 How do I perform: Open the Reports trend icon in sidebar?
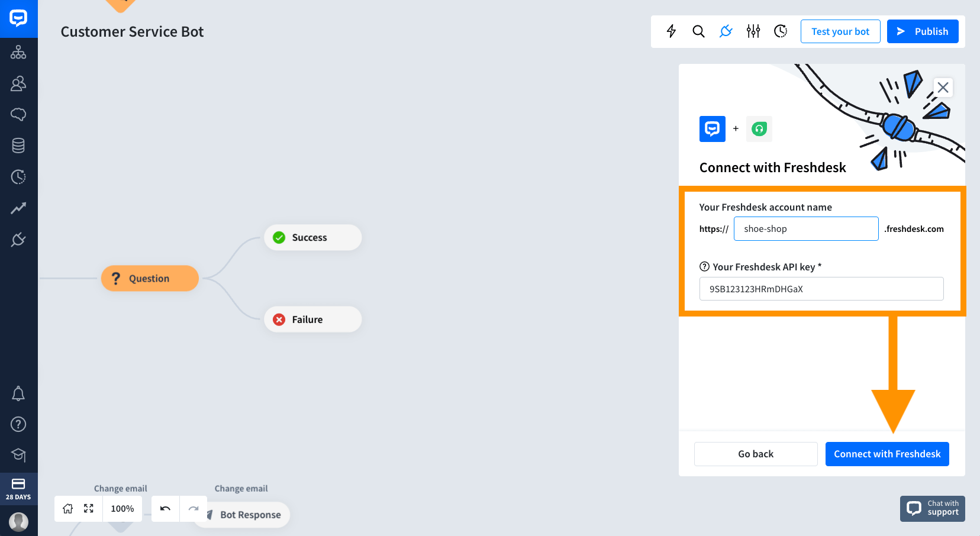click(18, 208)
